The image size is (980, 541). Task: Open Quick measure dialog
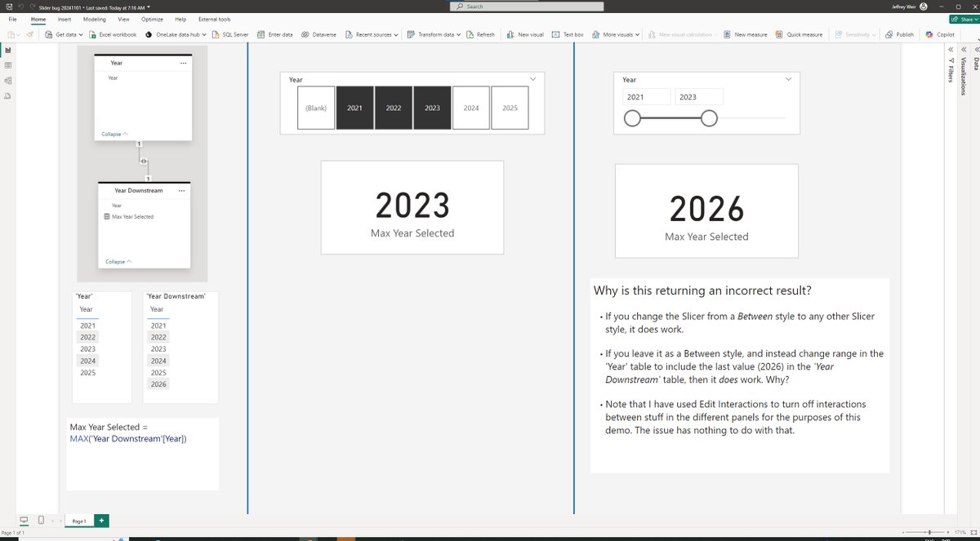pyautogui.click(x=799, y=35)
